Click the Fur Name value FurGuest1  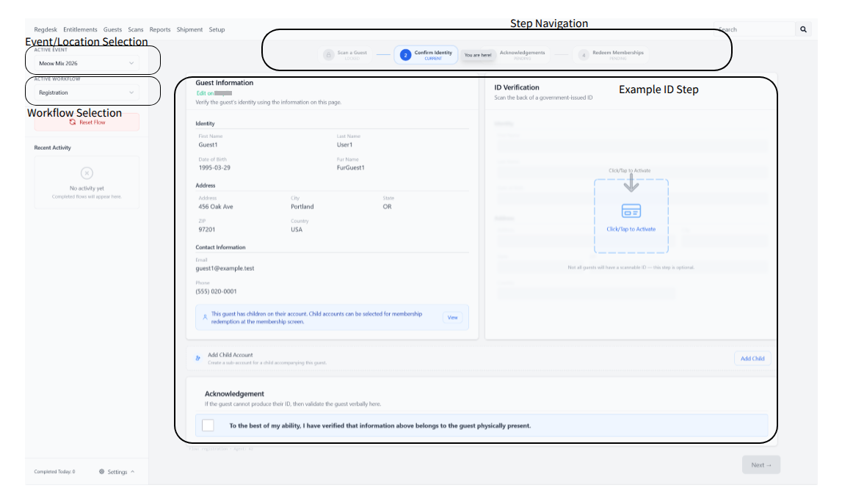(x=351, y=168)
